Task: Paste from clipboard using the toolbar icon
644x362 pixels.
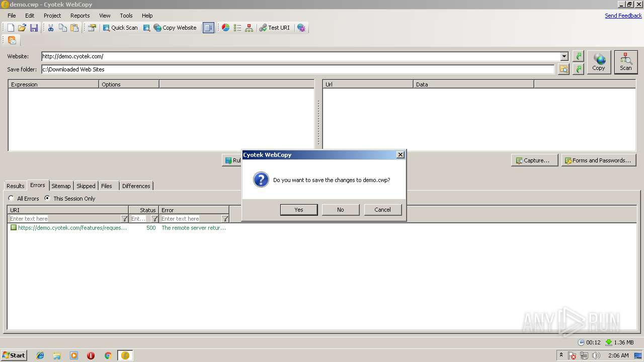Action: coord(74,28)
